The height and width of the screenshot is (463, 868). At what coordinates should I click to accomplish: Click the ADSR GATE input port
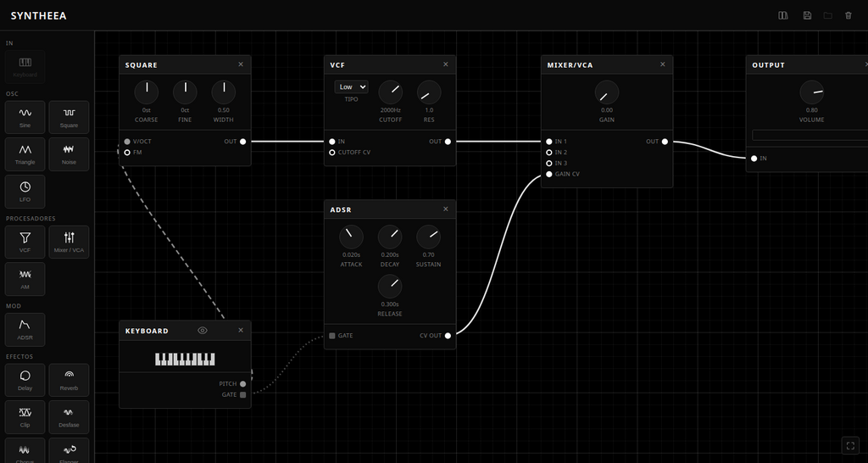click(x=332, y=336)
